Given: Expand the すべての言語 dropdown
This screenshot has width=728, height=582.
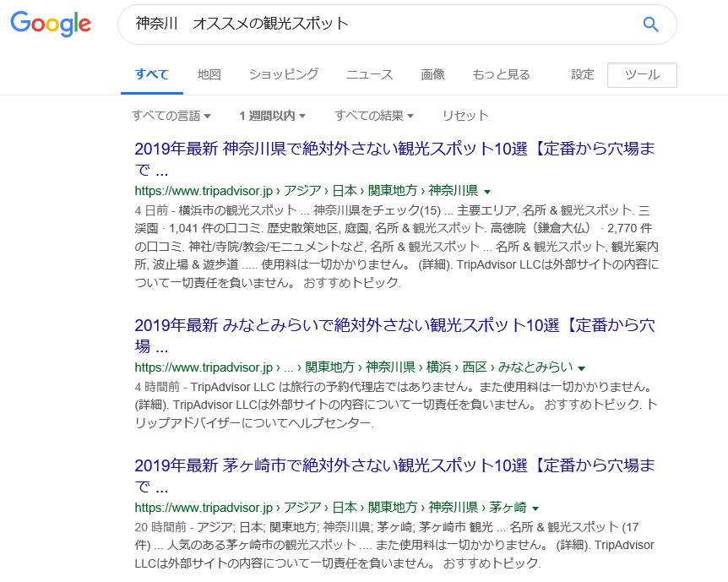Looking at the screenshot, I should click(x=171, y=115).
